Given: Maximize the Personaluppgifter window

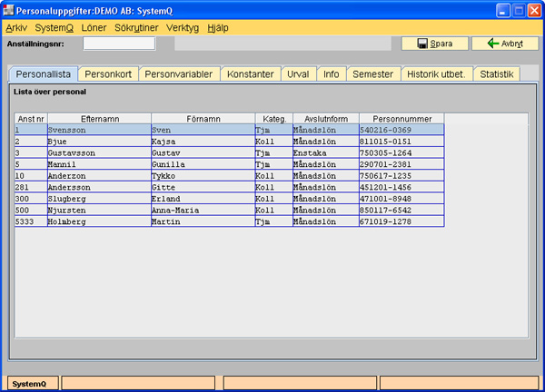Looking at the screenshot, I should (x=515, y=10).
